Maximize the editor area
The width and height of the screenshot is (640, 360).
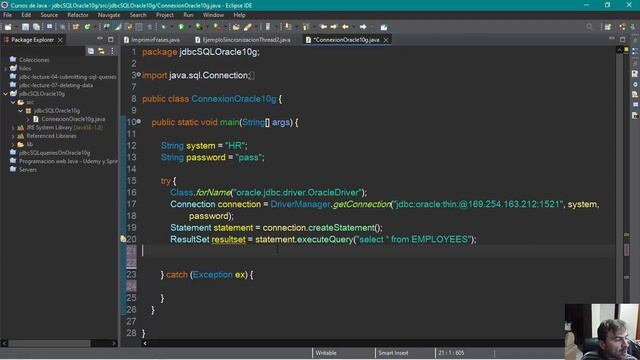(x=622, y=40)
